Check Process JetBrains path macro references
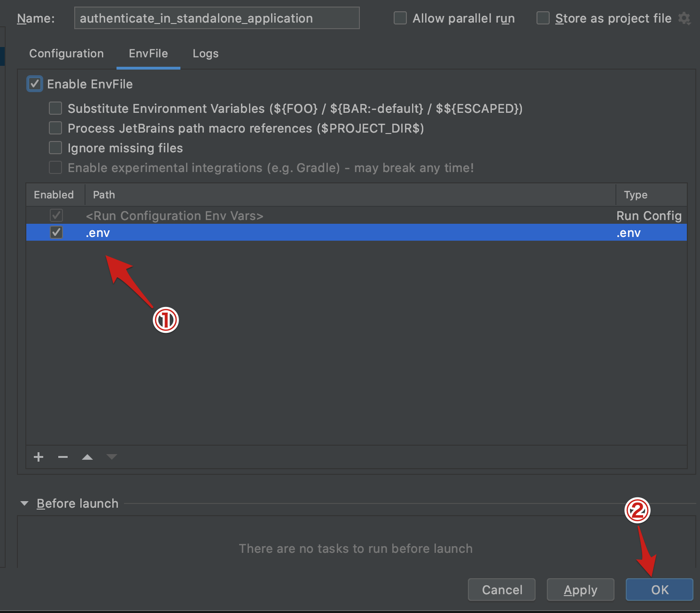 coord(55,128)
